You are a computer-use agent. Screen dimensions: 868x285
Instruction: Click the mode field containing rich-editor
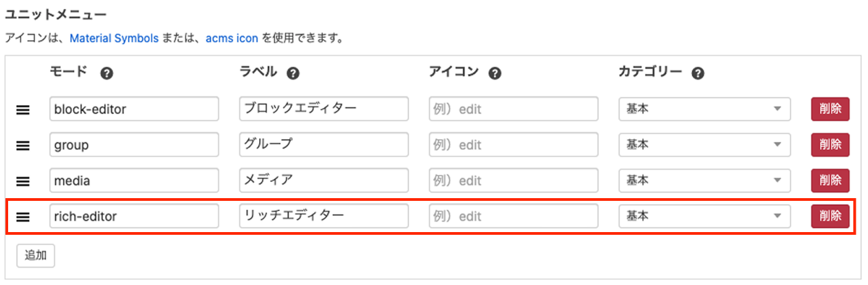(134, 216)
